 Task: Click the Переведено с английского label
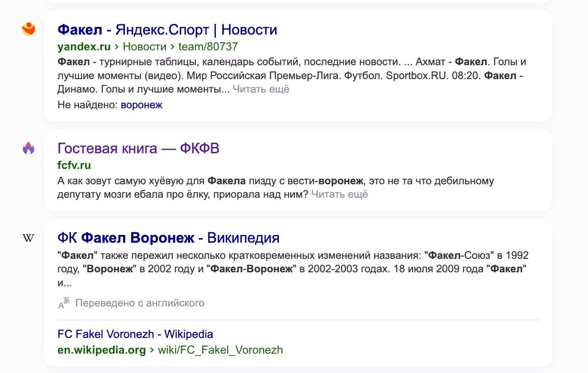pyautogui.click(x=140, y=303)
